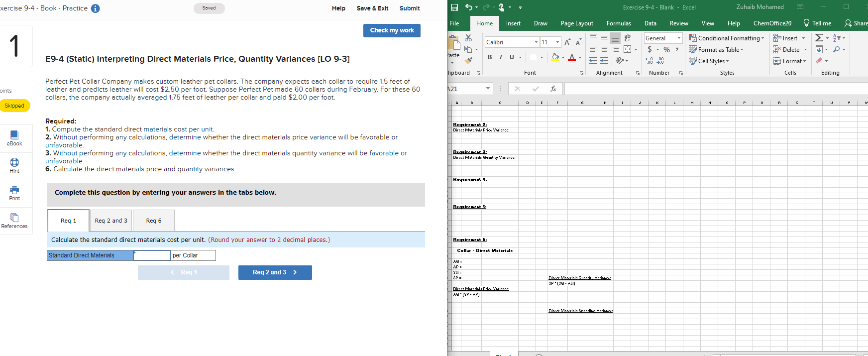Expand Conditional Formatting menu
The image size is (868, 356).
pos(727,38)
